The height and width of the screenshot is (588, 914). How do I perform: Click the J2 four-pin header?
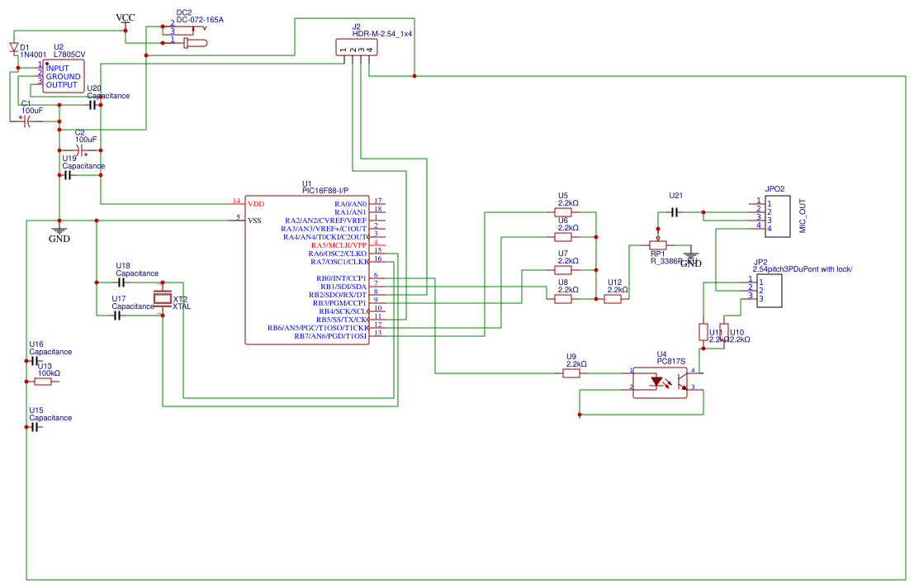357,49
